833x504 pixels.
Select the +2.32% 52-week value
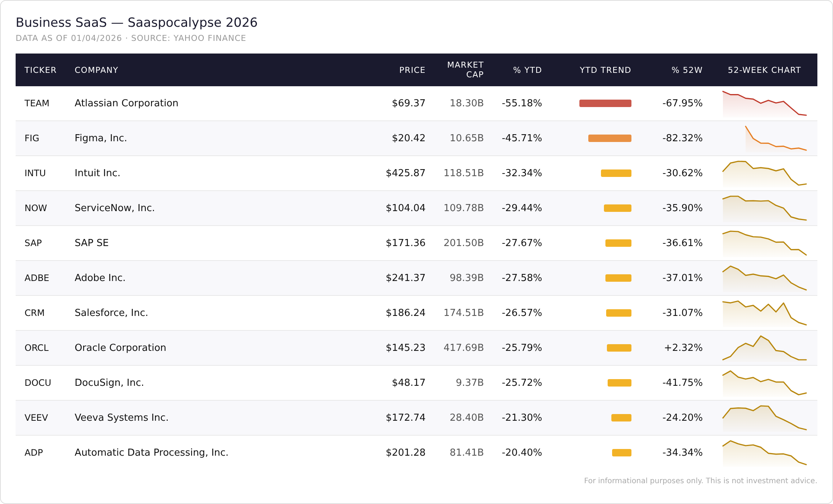(684, 348)
